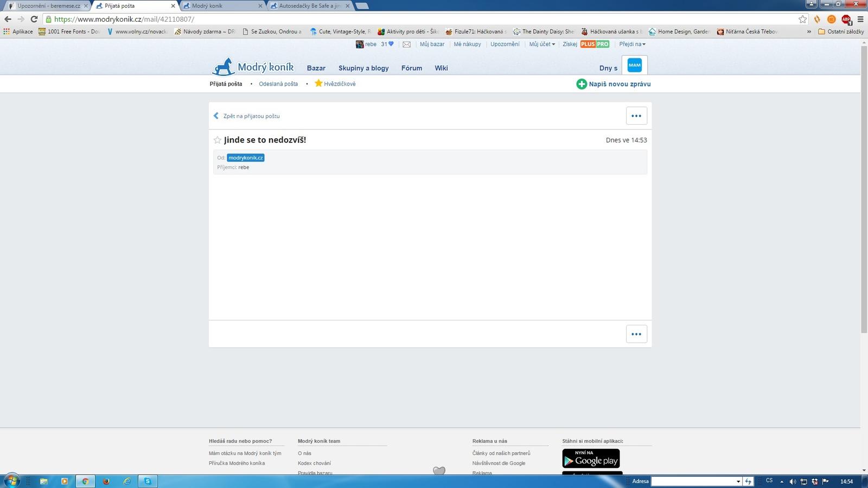Go back via Zpět na přijatou poštu

[251, 116]
